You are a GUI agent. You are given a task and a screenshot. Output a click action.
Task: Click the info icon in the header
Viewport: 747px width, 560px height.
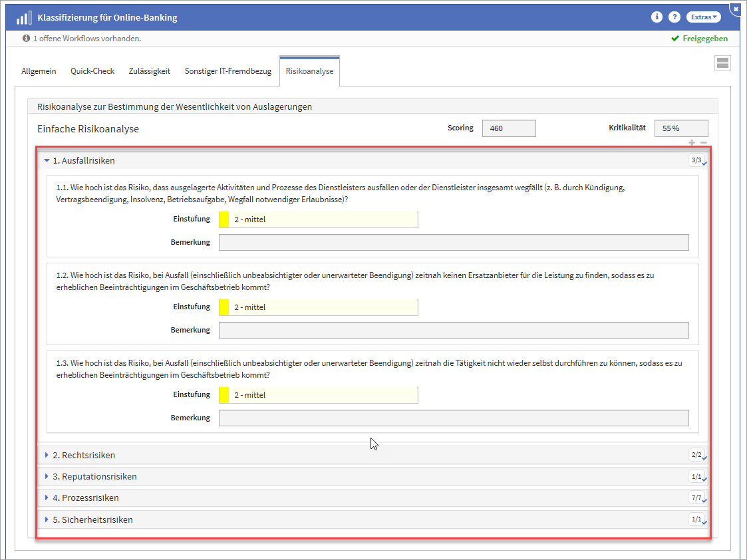coord(657,17)
